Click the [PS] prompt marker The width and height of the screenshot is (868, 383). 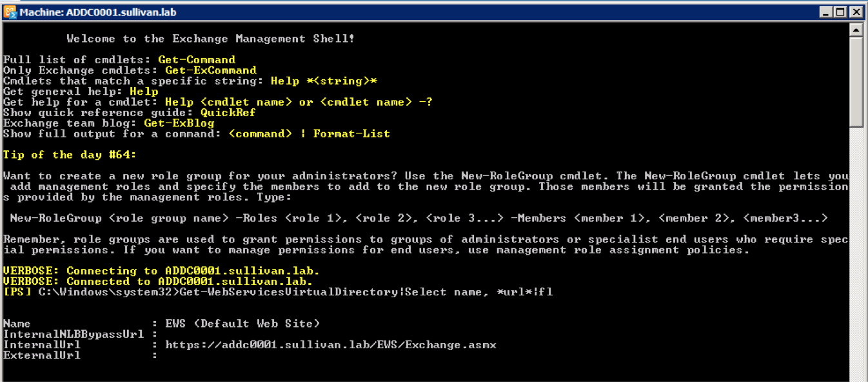17,292
